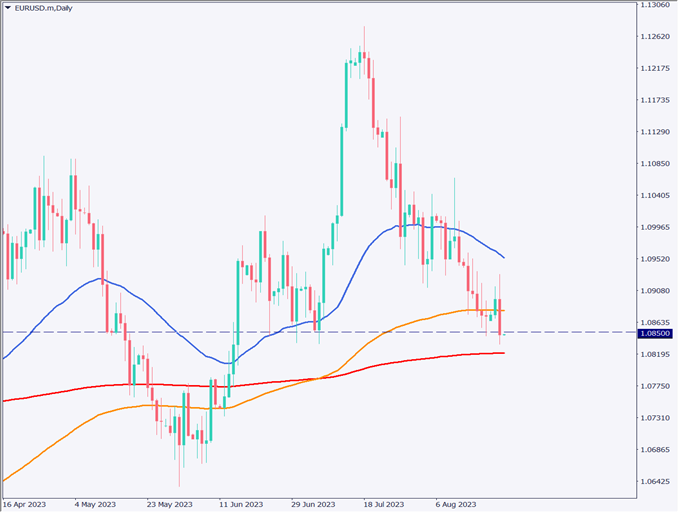Viewport: 678px width, 512px height.
Task: Select the latest red candlestick on the chart
Action: point(499,317)
